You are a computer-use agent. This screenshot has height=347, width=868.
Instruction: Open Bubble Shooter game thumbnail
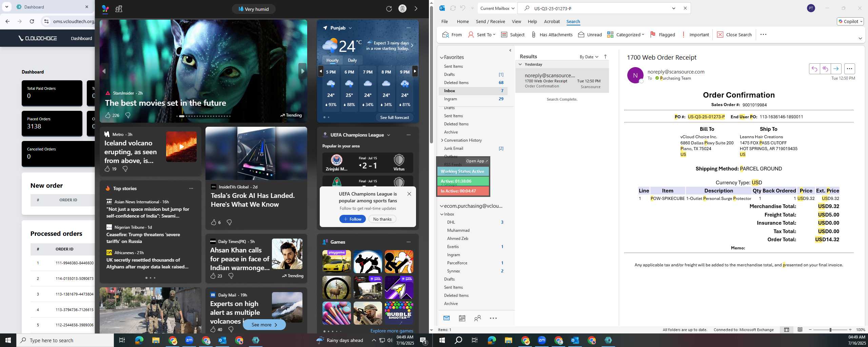click(x=399, y=313)
